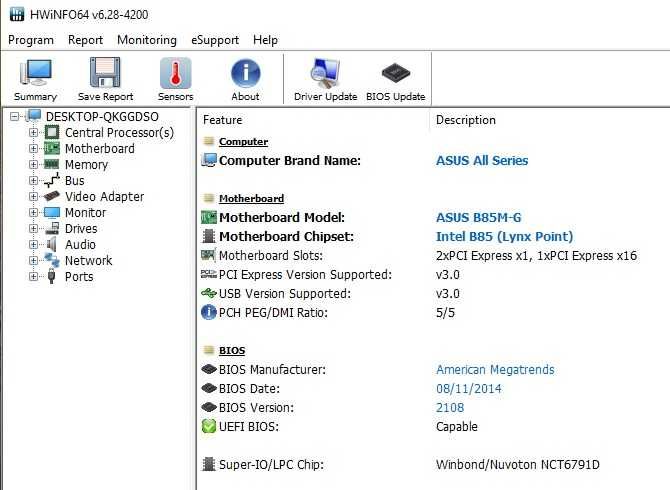
Task: Click the USB Version Supported icon
Action: tap(209, 293)
